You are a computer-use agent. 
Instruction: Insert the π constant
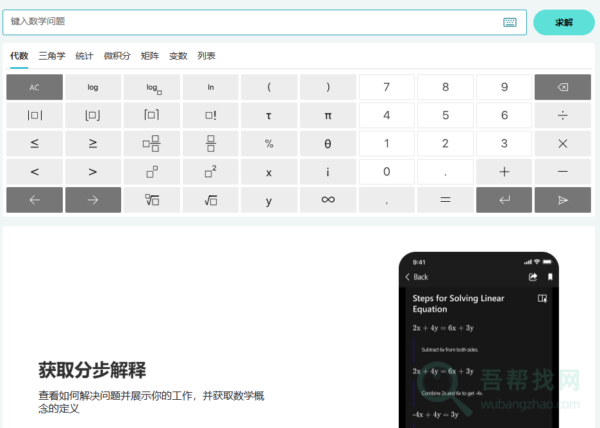[328, 116]
